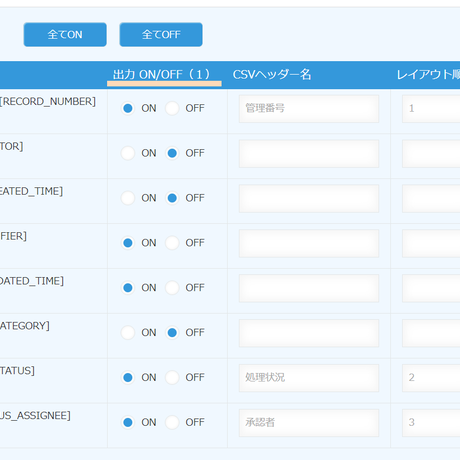Select OFF for the STATUS row
Image resolution: width=460 pixels, height=460 pixels.
coord(172,378)
